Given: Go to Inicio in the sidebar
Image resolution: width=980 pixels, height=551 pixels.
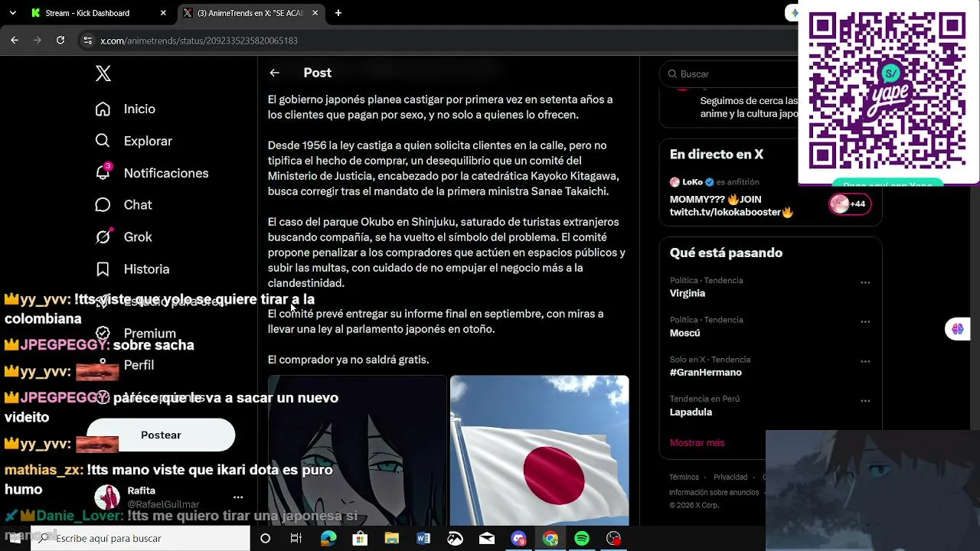Looking at the screenshot, I should [x=125, y=109].
